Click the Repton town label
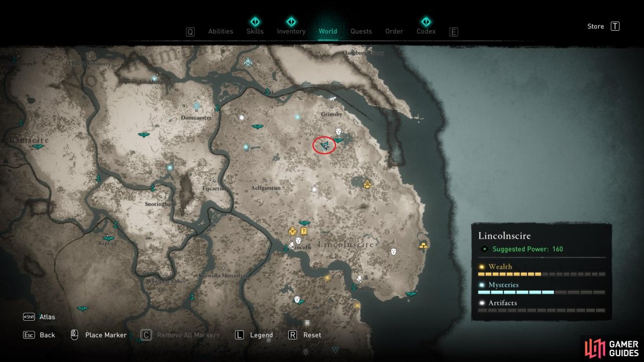The height and width of the screenshot is (362, 644). coord(107,243)
